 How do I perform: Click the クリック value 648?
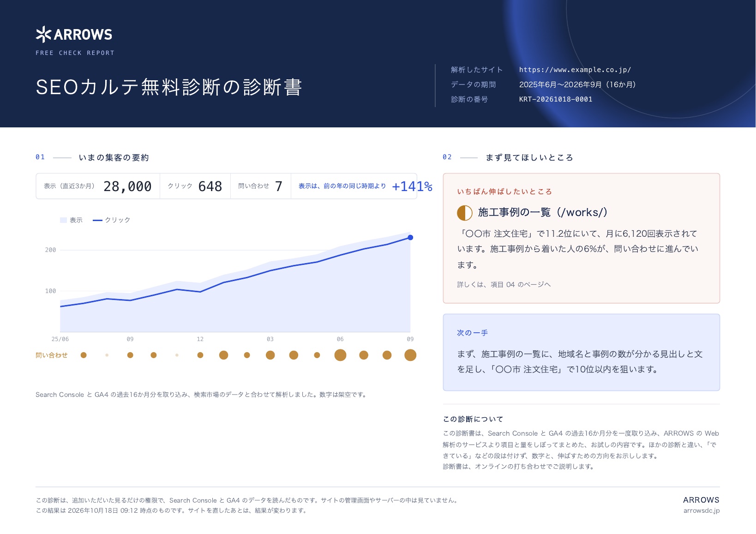[x=210, y=186]
